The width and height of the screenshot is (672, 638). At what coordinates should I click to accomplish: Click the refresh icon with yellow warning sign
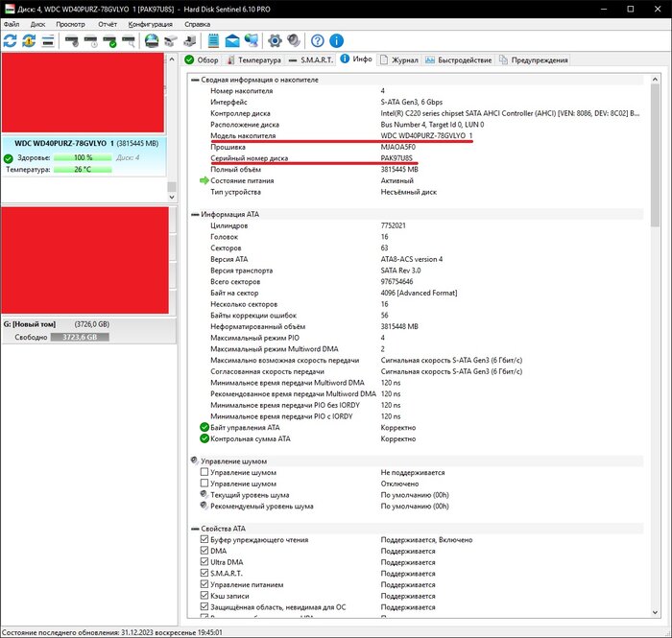tap(29, 41)
